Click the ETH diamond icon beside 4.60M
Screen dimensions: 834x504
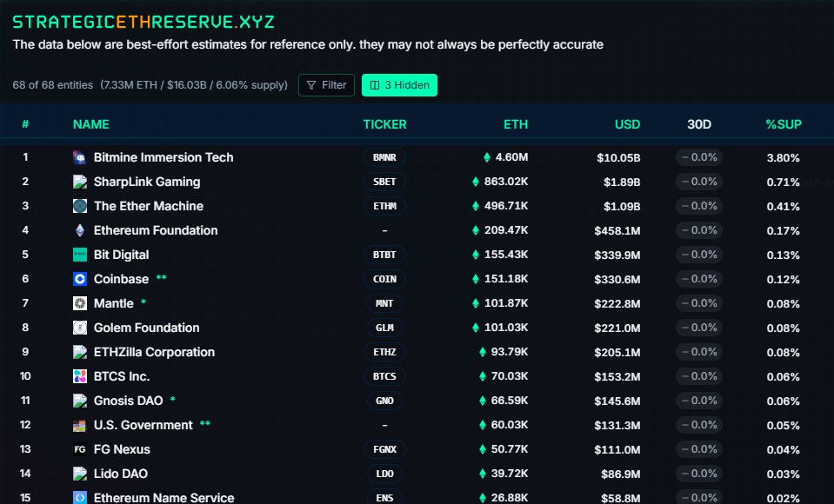487,157
